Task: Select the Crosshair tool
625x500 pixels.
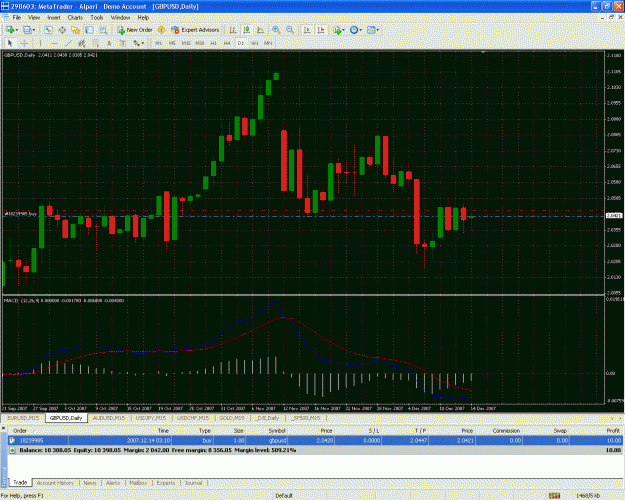Action: coord(24,43)
